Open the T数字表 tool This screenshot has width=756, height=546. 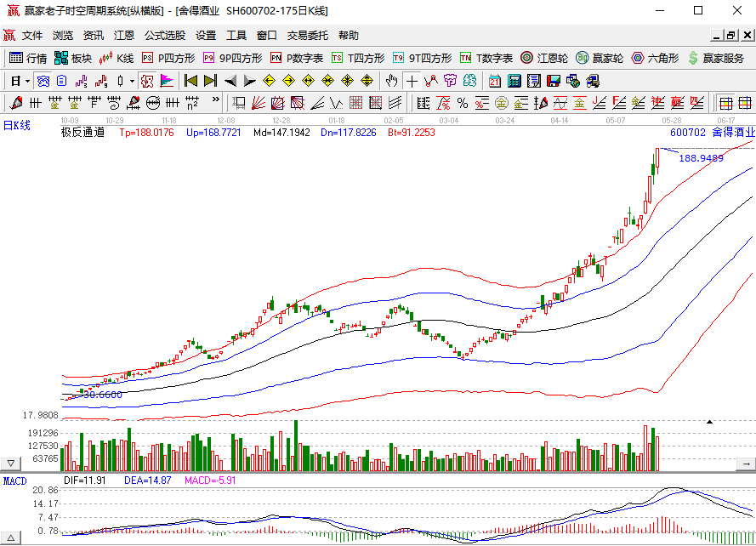coord(486,59)
